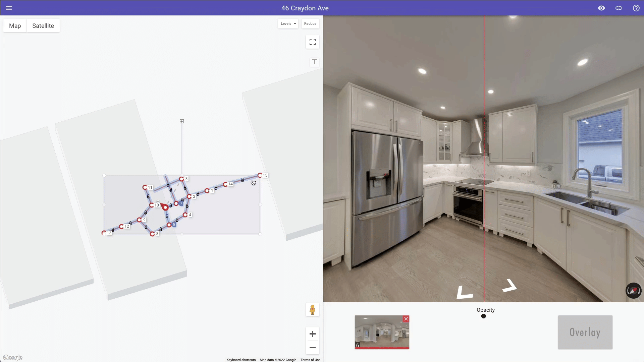Viewport: 644px width, 362px height.
Task: Open the hamburger menu
Action: coord(9,8)
